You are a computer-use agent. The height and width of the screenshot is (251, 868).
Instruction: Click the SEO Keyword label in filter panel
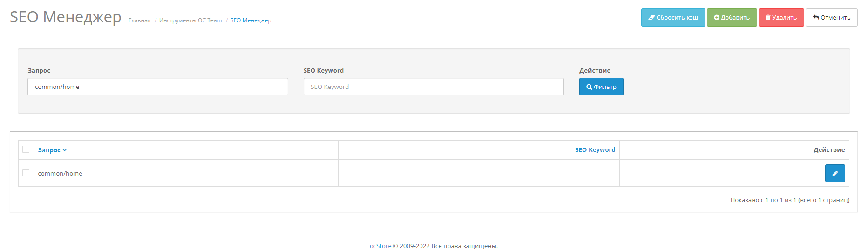323,71
